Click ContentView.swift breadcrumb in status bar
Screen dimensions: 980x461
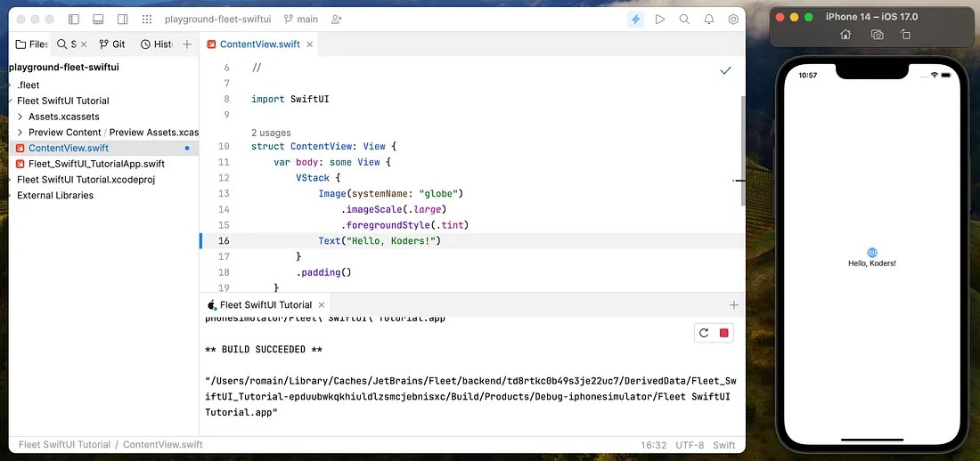[x=162, y=445]
